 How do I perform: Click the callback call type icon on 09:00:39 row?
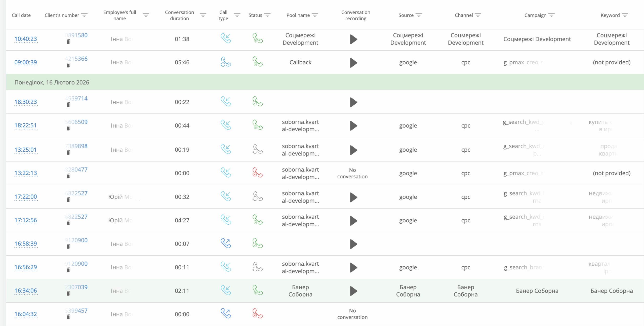tap(225, 62)
